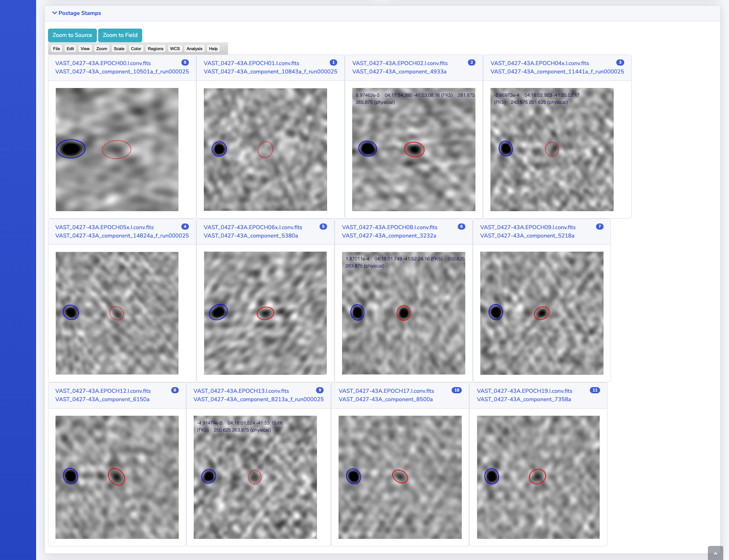Screen dimensions: 729x560
Task: Click the VAST_0427-43A_component_5380a label
Action: point(250,236)
